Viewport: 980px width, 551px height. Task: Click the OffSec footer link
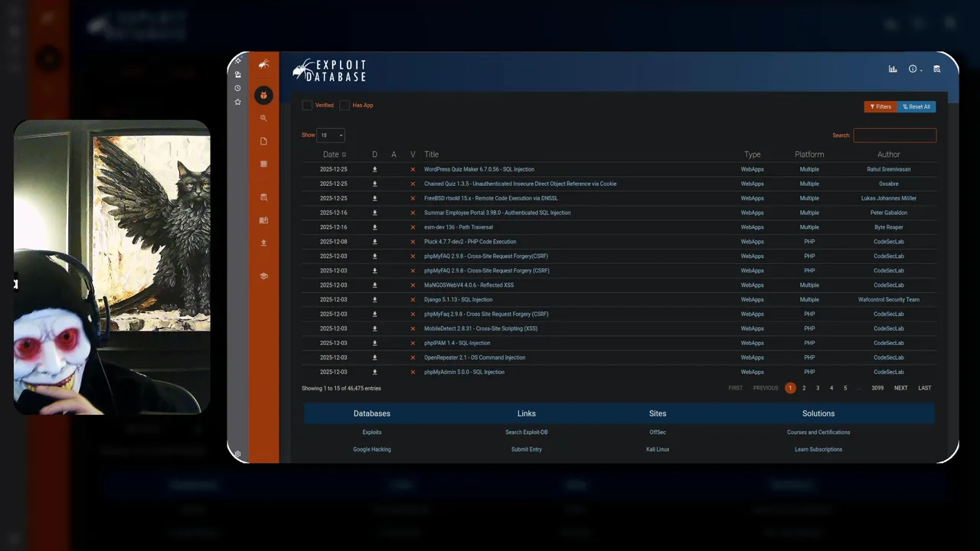(x=658, y=432)
